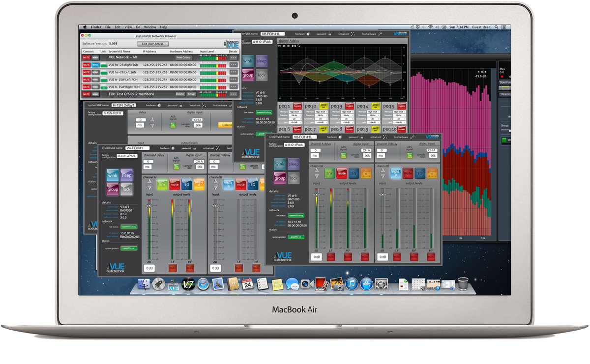This screenshot has width=590, height=364.
Task: Click the lock button in the front V8-FOH#1L window
Action: [294, 178]
